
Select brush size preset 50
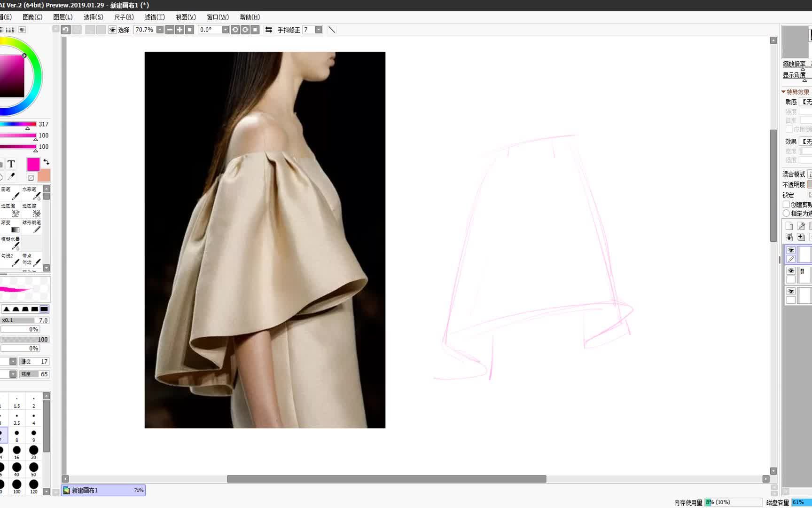[34, 469]
